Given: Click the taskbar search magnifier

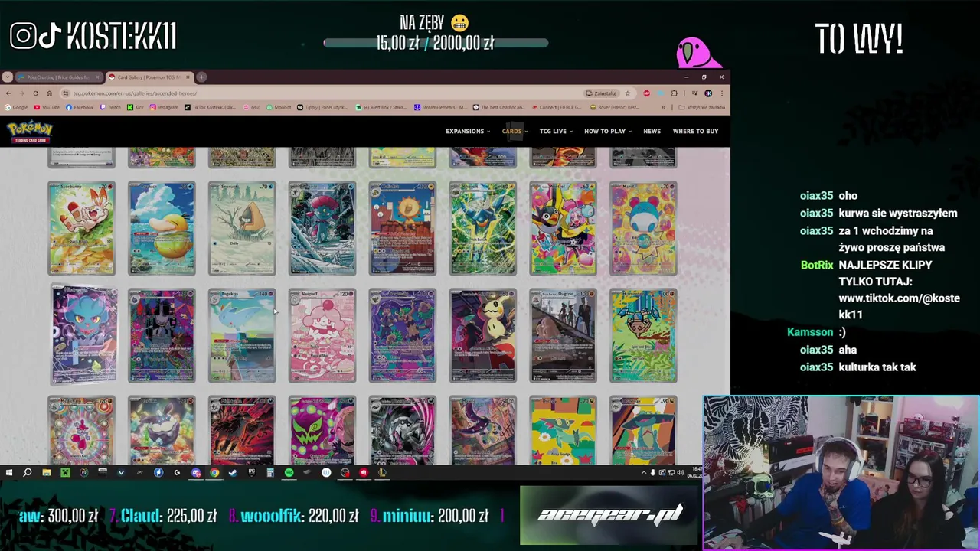Looking at the screenshot, I should pos(28,473).
